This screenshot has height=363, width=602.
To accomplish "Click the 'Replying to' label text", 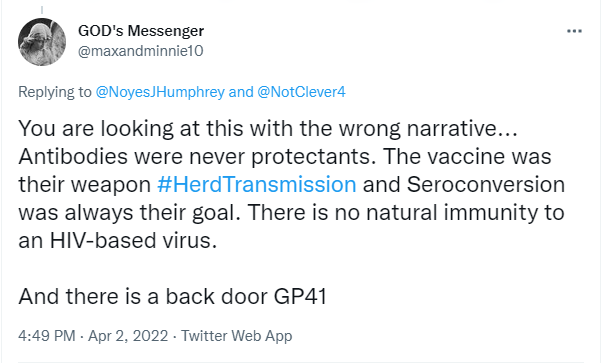I will [x=55, y=92].
